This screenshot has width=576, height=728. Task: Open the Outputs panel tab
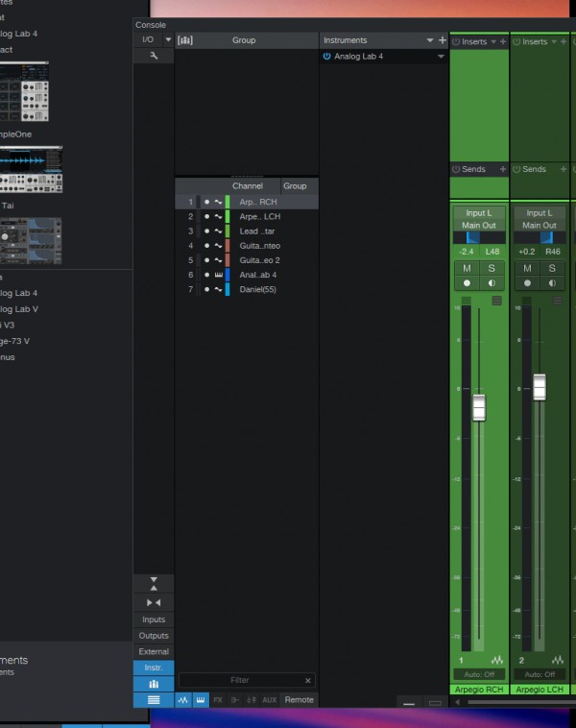(154, 636)
